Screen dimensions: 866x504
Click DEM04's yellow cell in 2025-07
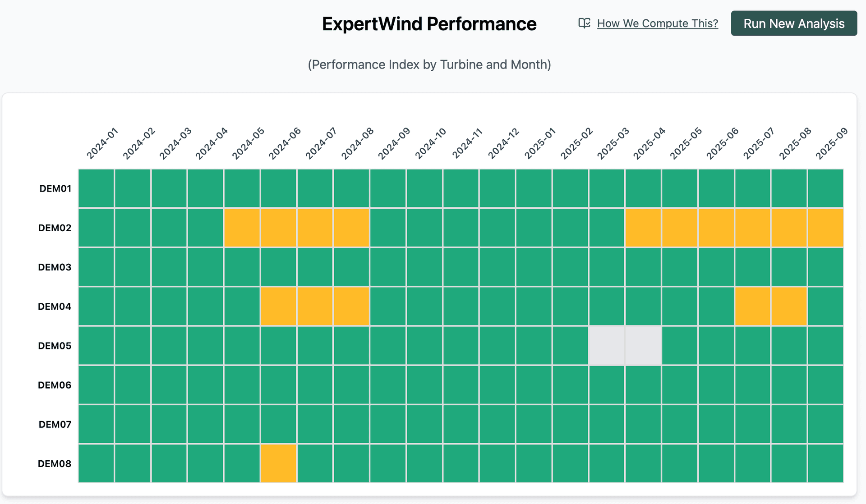coord(753,306)
